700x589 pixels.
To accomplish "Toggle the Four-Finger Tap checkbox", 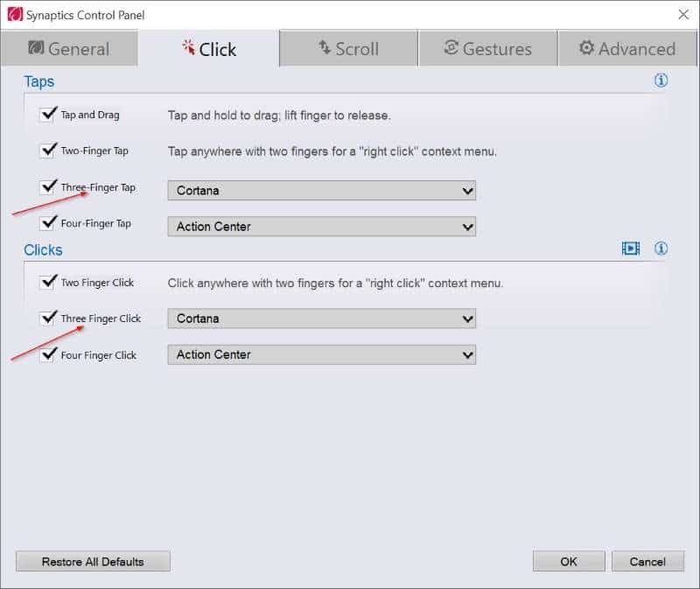I will (x=48, y=223).
